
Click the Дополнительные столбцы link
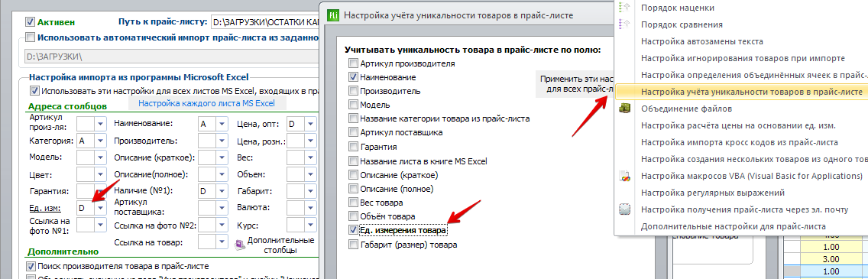click(x=280, y=245)
